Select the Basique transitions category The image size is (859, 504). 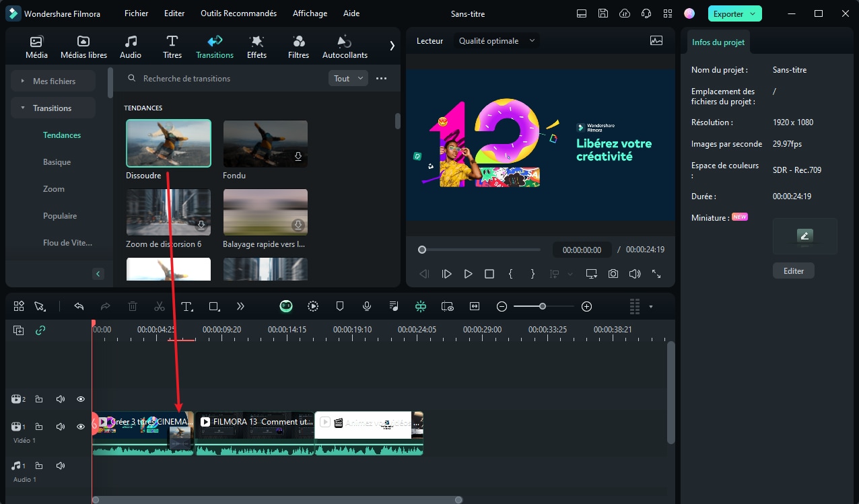pos(57,162)
